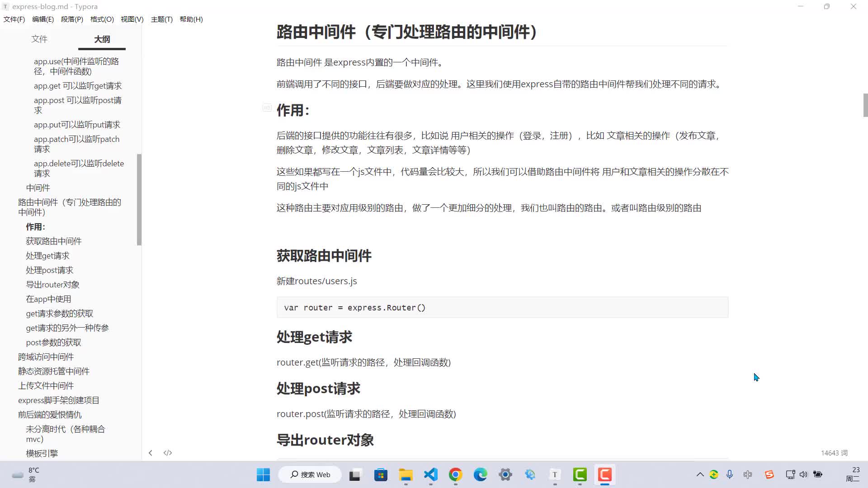Click the green sync tray icon
868x488 pixels.
(714, 474)
